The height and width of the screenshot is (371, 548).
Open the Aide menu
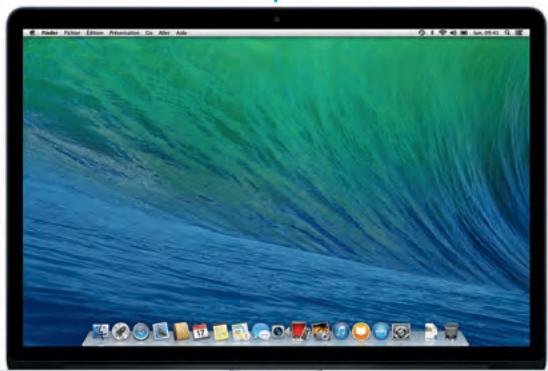click(x=181, y=33)
